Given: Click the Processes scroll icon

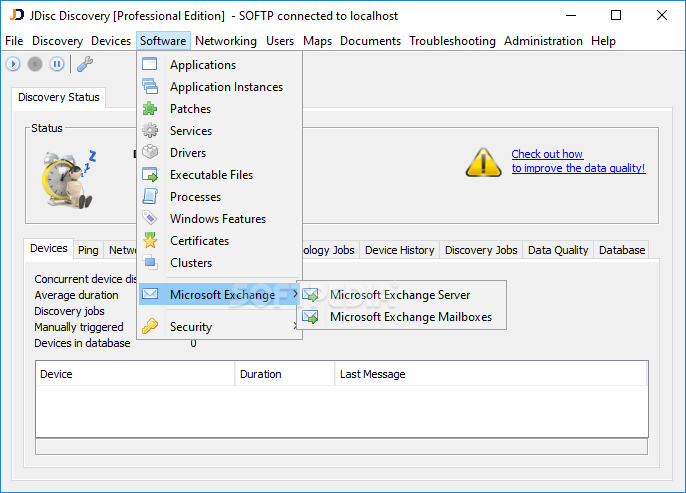Looking at the screenshot, I should (150, 196).
